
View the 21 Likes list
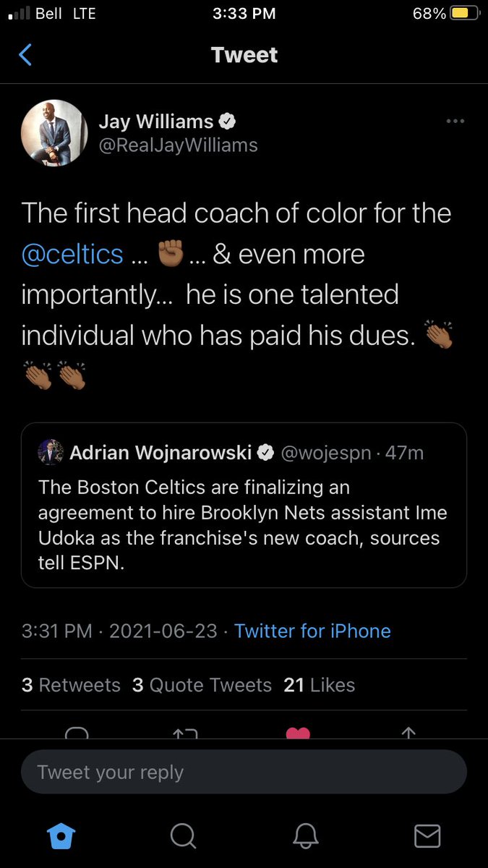(x=319, y=685)
